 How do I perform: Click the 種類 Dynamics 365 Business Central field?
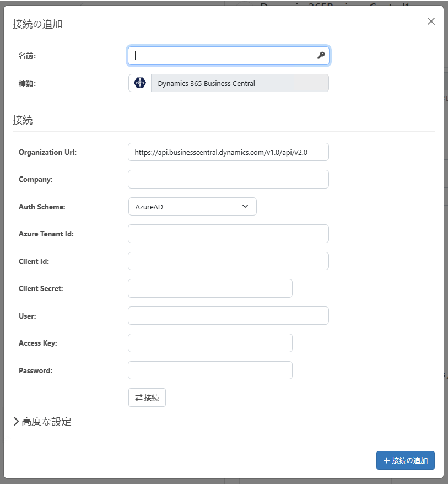tap(228, 83)
